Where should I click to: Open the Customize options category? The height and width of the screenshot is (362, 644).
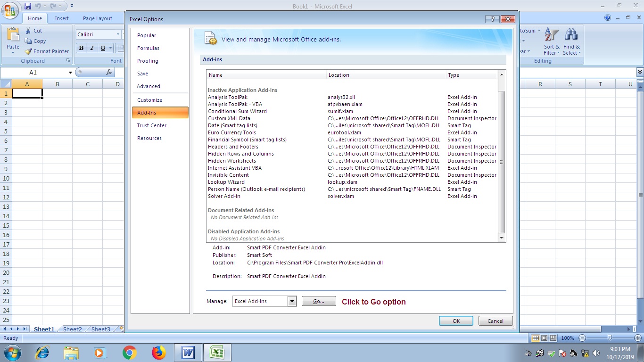(160, 100)
